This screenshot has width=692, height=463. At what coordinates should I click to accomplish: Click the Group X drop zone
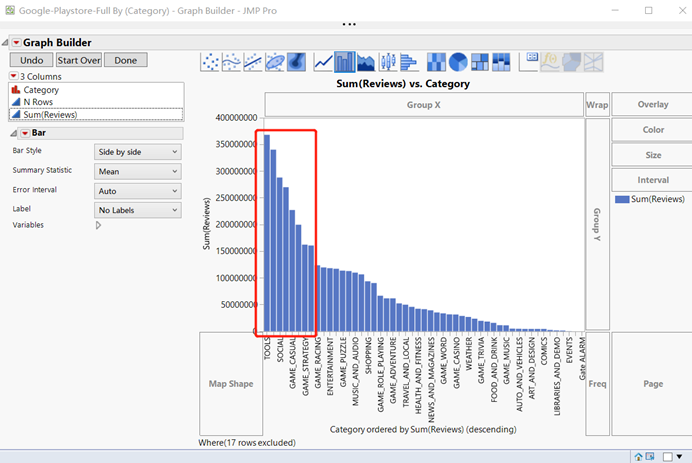click(x=424, y=105)
